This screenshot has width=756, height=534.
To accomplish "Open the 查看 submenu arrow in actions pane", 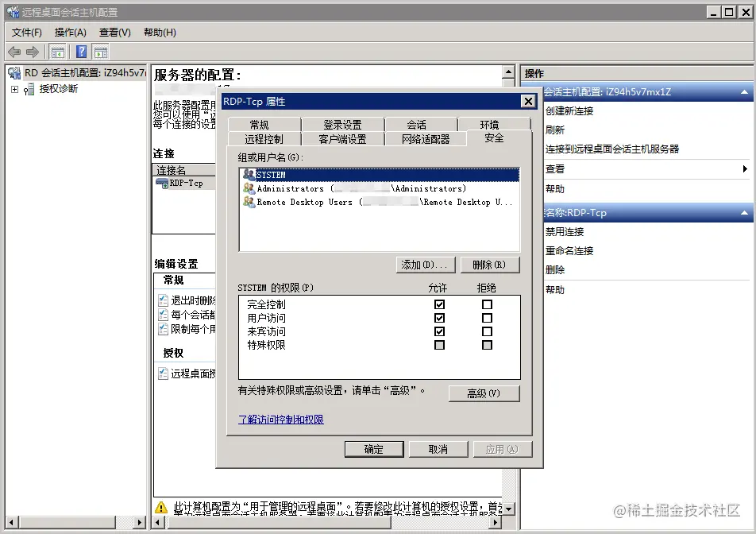I will point(745,169).
